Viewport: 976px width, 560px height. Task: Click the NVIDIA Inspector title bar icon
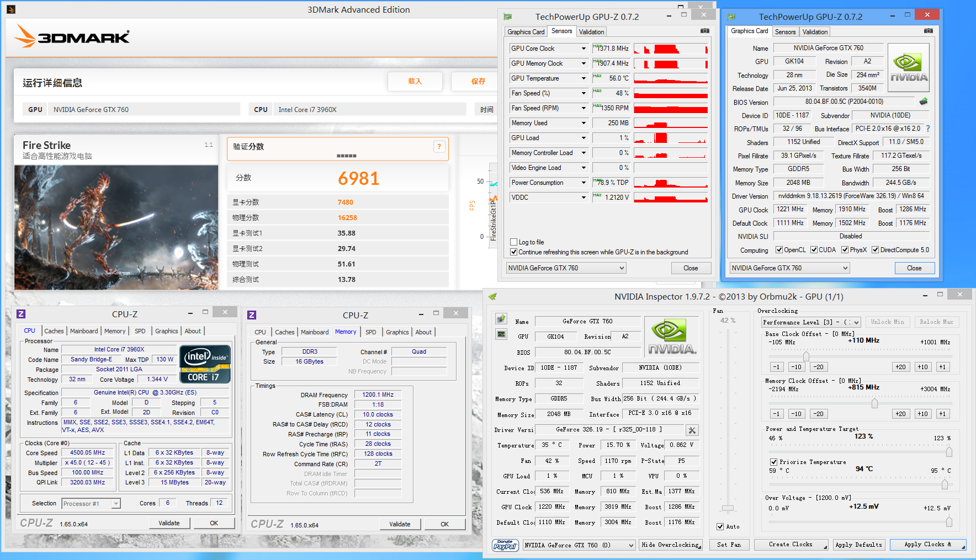(x=492, y=297)
